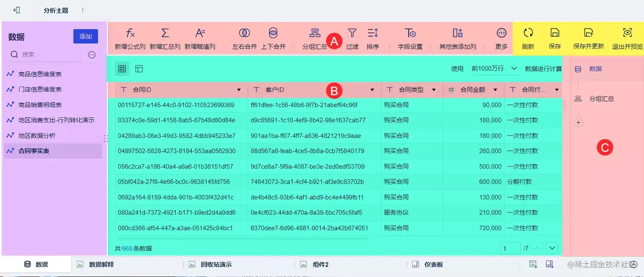644x277 pixels.
Task: Click 退出并预览 icon
Action: (x=627, y=33)
